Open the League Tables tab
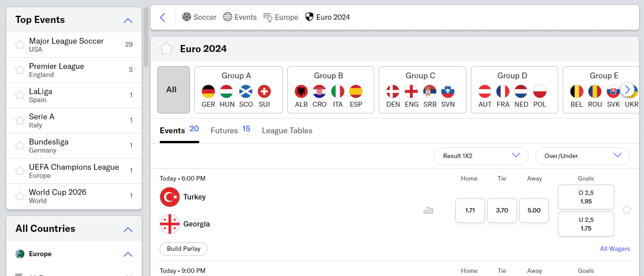Viewport: 644px width, 276px height. 287,131
